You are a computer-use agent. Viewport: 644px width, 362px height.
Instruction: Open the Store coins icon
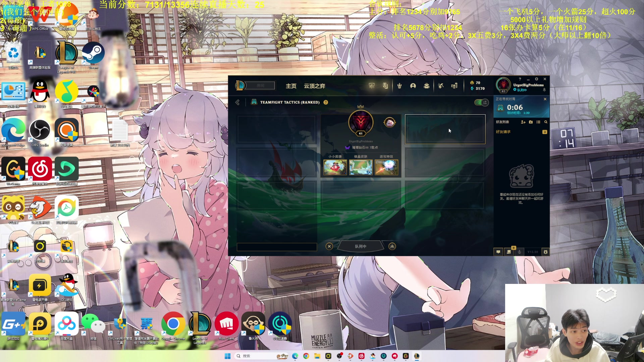pyautogui.click(x=454, y=86)
